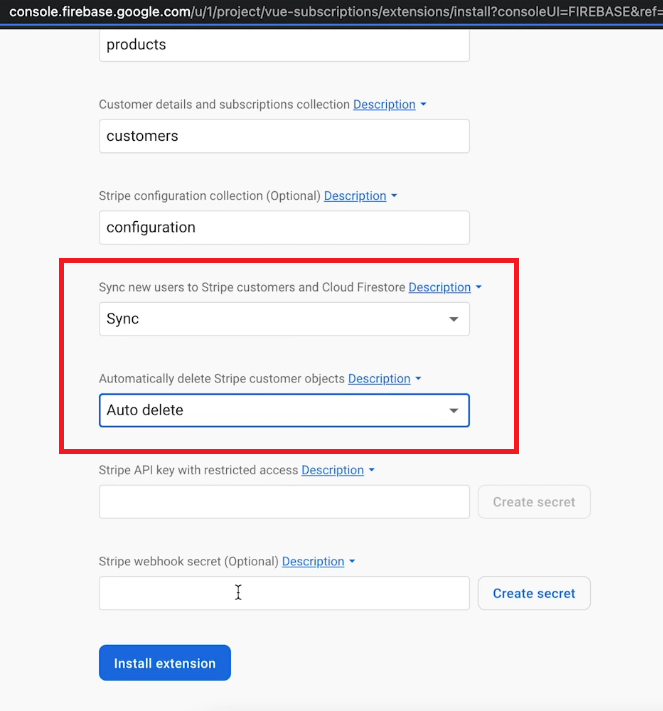Expand description arrow next to Customer details collection

(423, 104)
